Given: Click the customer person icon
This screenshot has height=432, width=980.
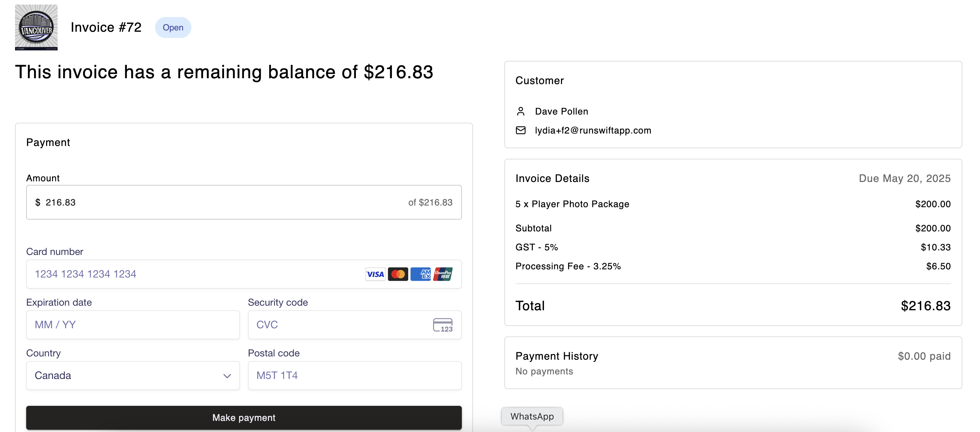Looking at the screenshot, I should 520,112.
